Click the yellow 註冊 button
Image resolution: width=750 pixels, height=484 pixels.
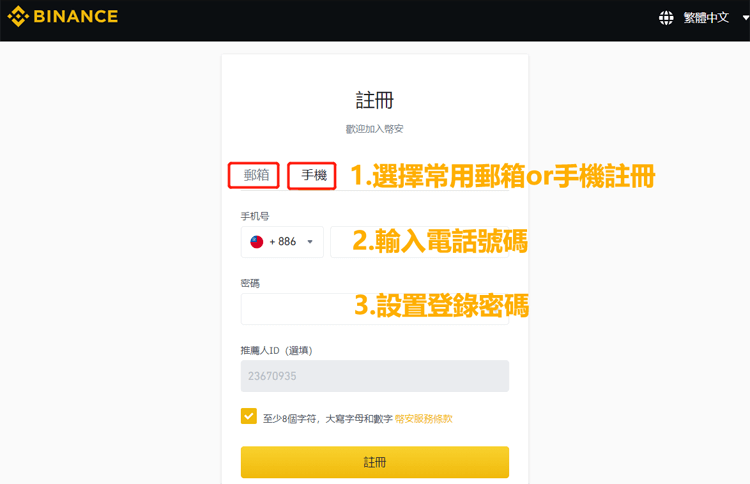[x=375, y=462]
